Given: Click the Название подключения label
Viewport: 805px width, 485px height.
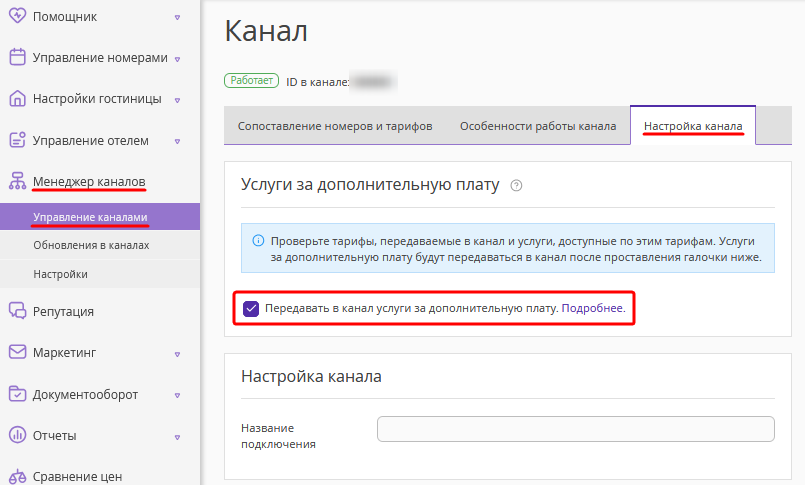Looking at the screenshot, I should pyautogui.click(x=278, y=436).
